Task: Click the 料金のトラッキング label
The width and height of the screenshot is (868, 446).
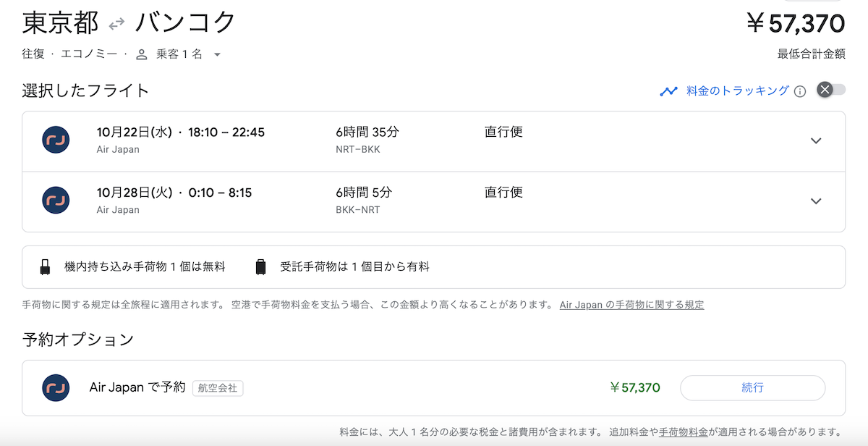Action: coord(738,91)
